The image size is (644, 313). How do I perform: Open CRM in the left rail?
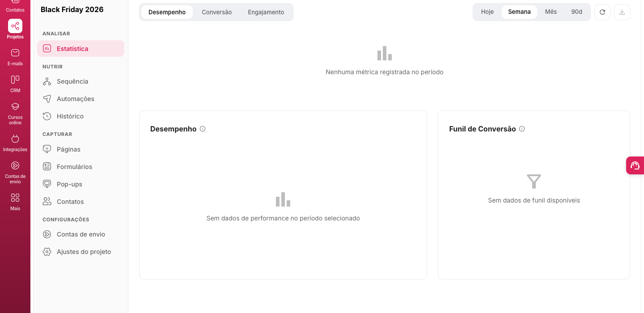click(x=15, y=83)
